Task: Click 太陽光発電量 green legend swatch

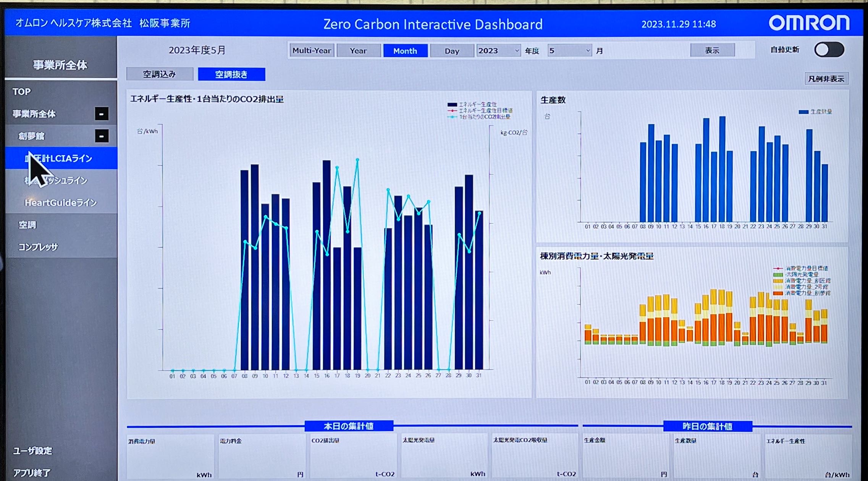Action: coord(777,274)
